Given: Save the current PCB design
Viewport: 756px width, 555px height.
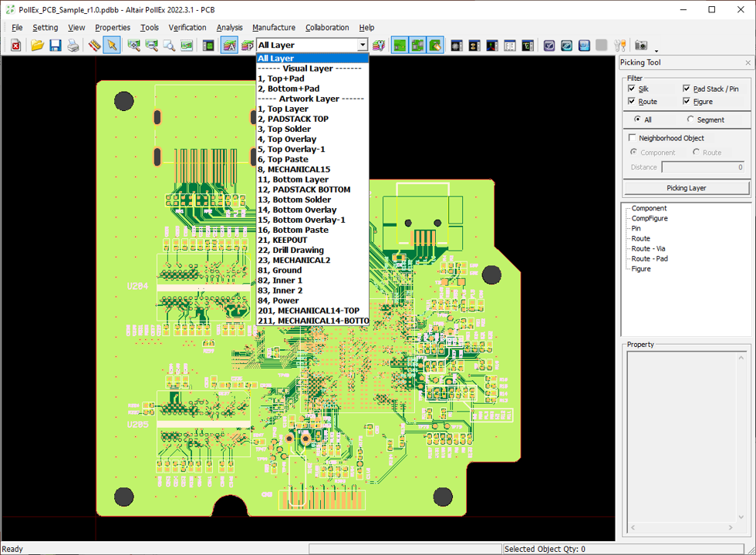Looking at the screenshot, I should [55, 45].
